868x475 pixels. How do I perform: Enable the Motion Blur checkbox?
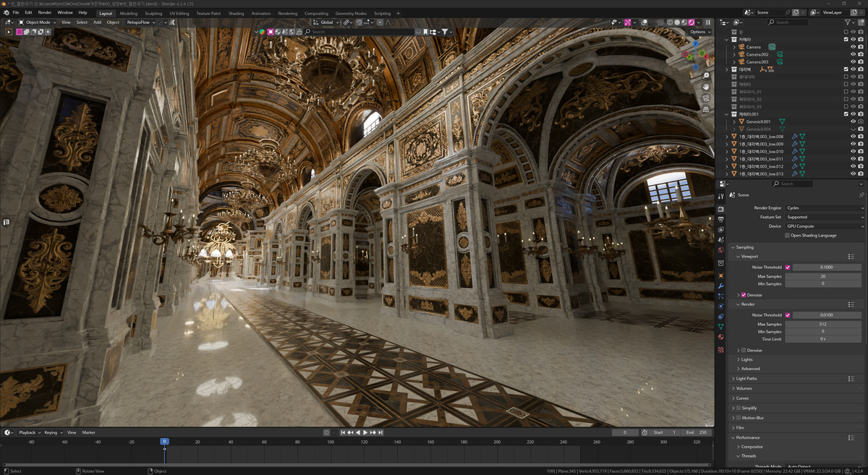coord(739,418)
